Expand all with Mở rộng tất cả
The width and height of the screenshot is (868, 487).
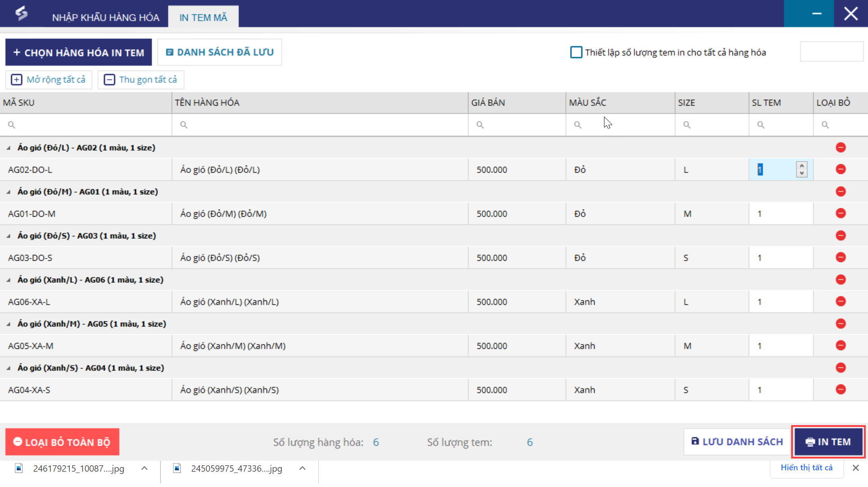49,80
